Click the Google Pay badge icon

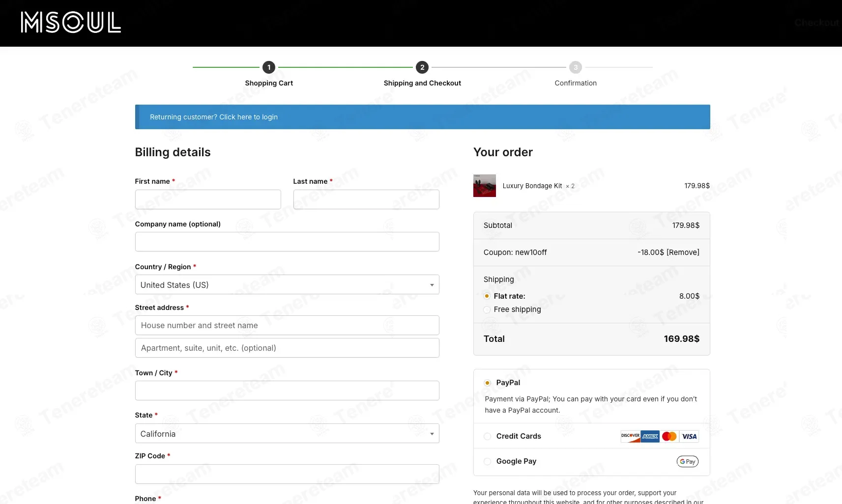(x=687, y=461)
